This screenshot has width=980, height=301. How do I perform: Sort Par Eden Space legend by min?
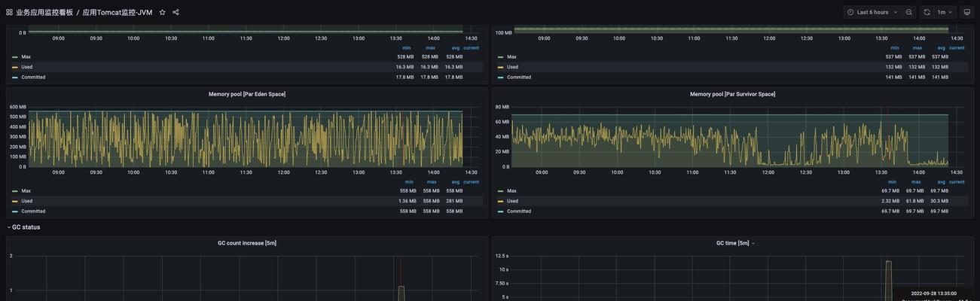pyautogui.click(x=409, y=182)
